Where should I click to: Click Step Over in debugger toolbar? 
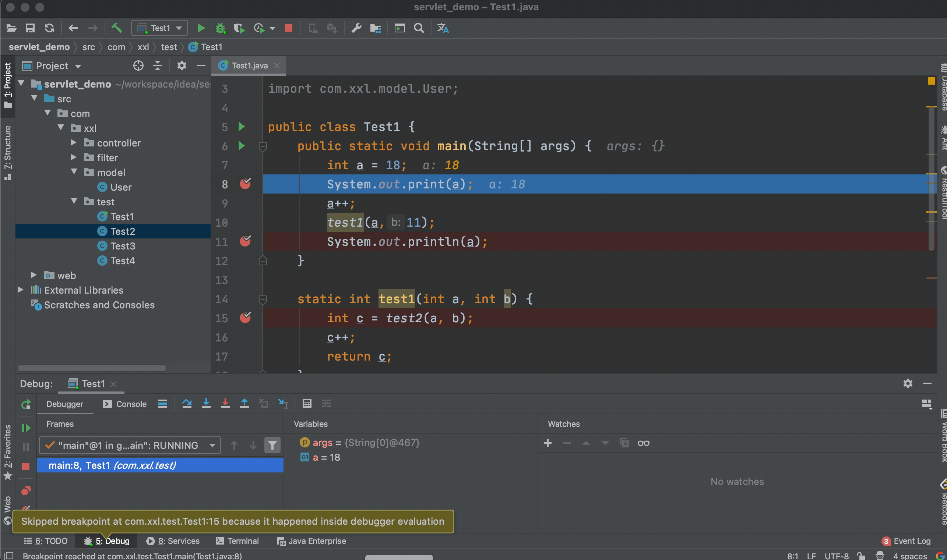(x=187, y=404)
